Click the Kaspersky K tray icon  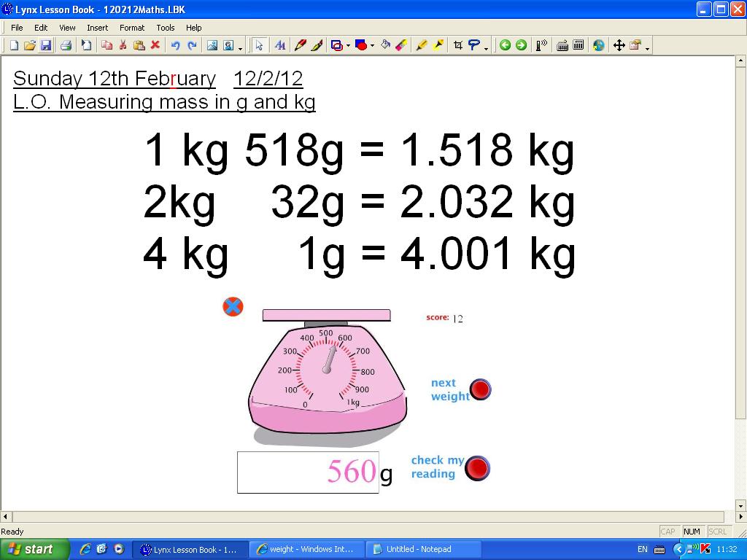pos(705,549)
